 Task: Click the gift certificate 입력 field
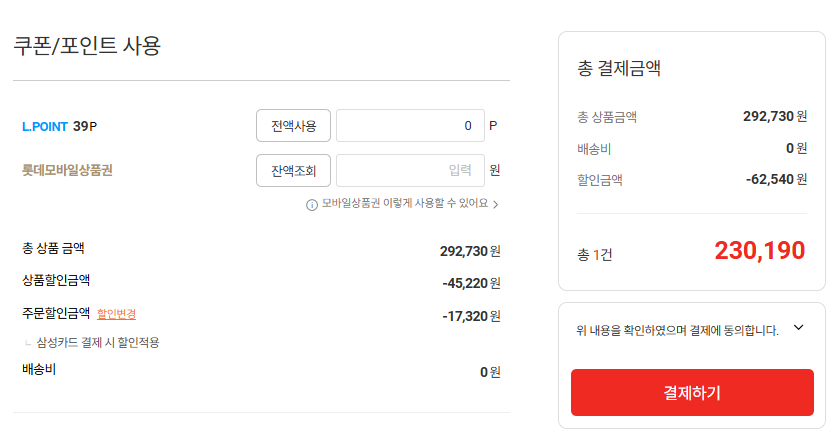coord(410,171)
